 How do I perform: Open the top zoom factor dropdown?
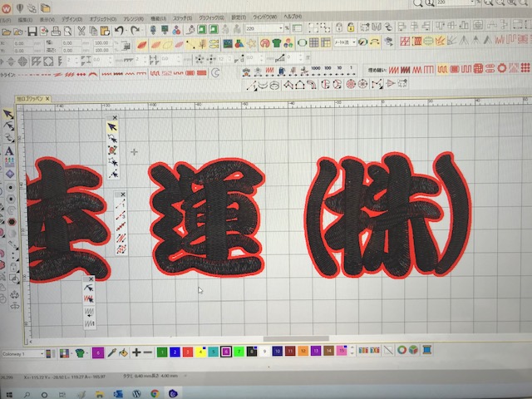(x=472, y=2)
